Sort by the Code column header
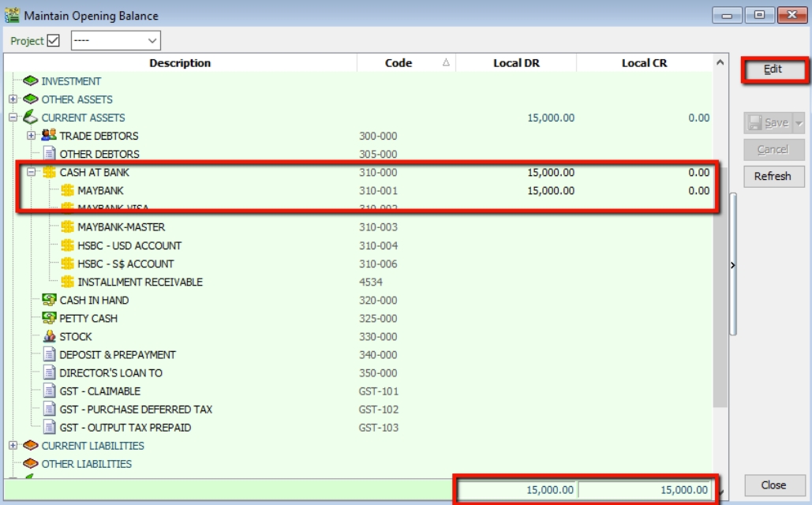The image size is (812, 505). [x=399, y=63]
